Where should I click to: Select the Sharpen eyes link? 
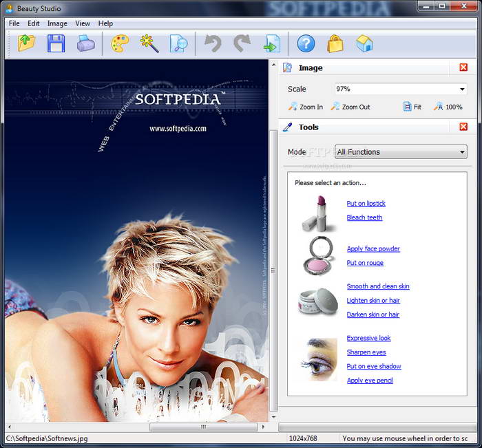(x=366, y=352)
